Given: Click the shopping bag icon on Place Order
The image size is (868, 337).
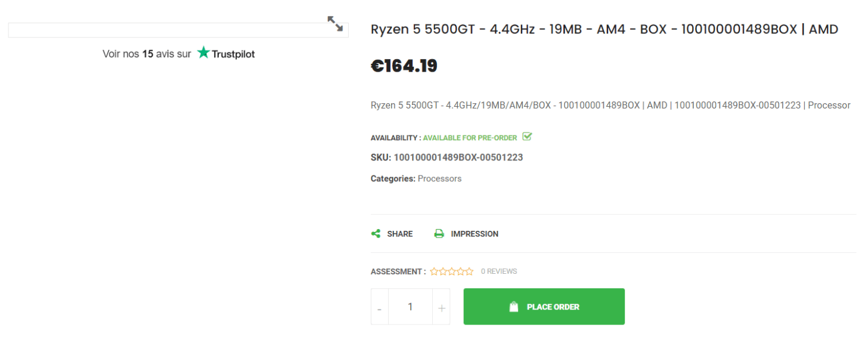Looking at the screenshot, I should [x=514, y=307].
